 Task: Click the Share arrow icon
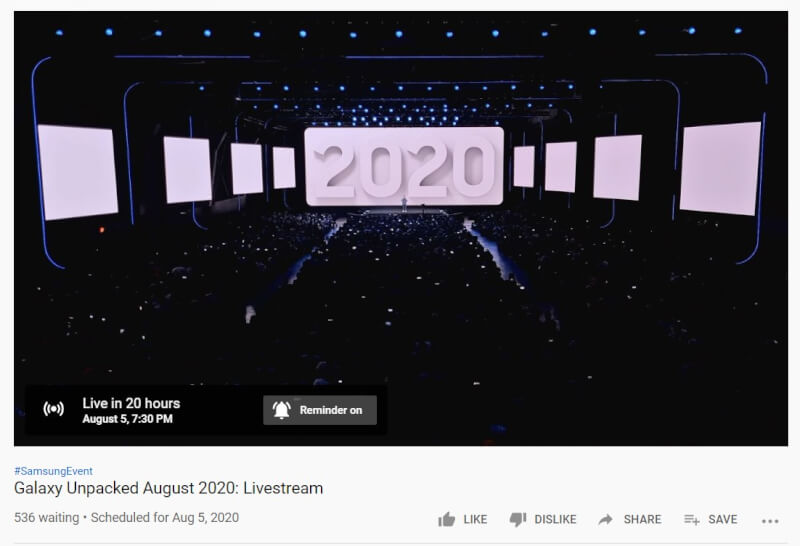click(605, 519)
